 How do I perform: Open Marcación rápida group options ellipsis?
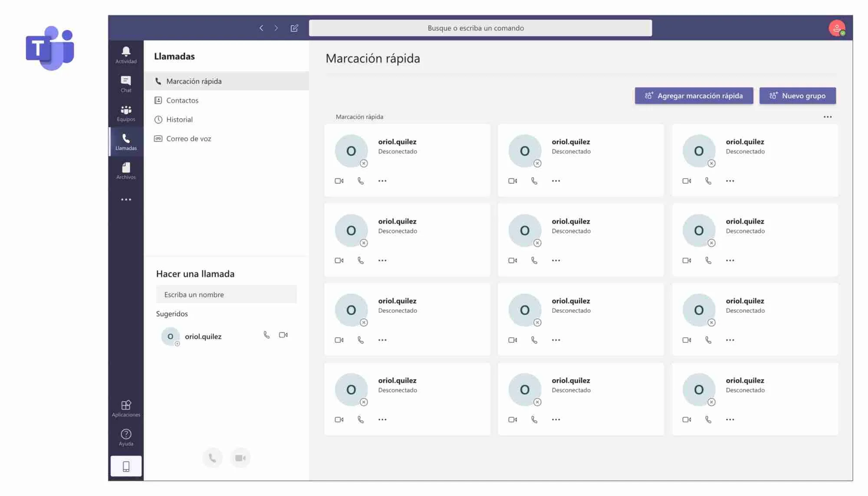click(x=828, y=117)
